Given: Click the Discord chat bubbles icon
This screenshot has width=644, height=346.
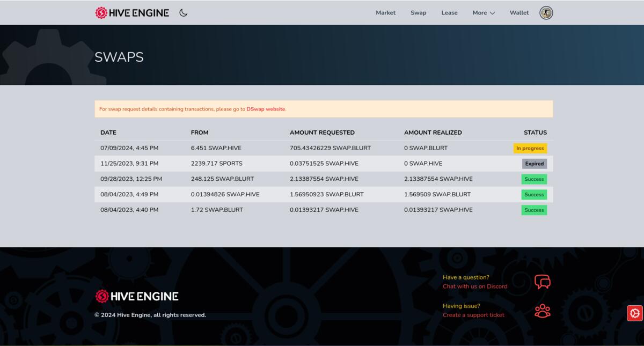Looking at the screenshot, I should click(x=543, y=282).
